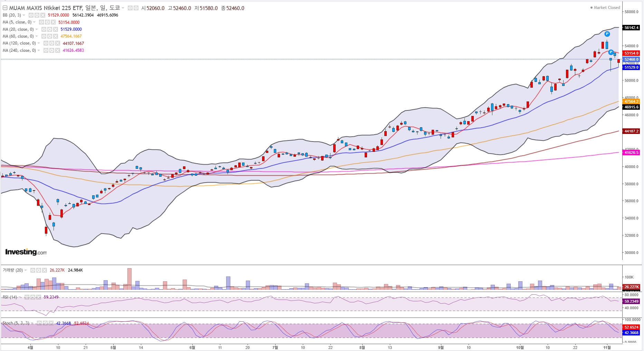The width and height of the screenshot is (644, 351).
Task: Select the 59.2349 RSI axis label
Action: tap(631, 301)
